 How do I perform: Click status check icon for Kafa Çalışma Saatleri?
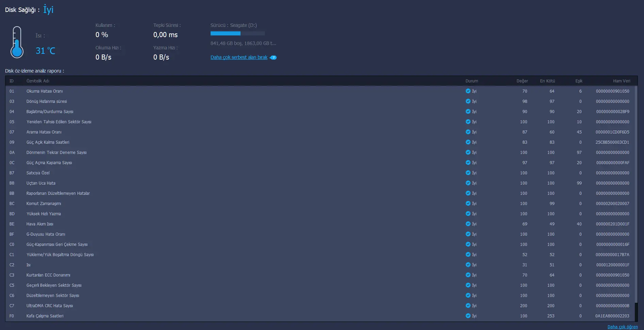pyautogui.click(x=468, y=316)
